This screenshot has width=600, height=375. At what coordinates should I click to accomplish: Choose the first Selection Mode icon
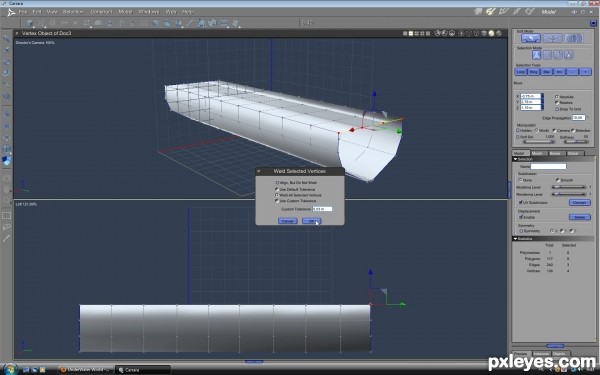pos(536,55)
